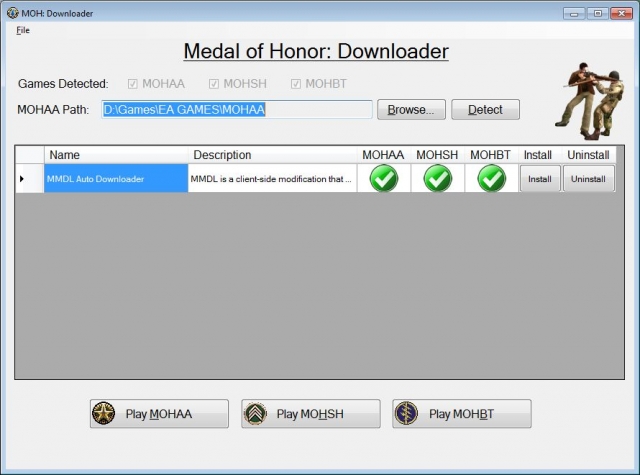Click the MOHAA Path input field
This screenshot has width=640, height=475.
pyautogui.click(x=237, y=109)
